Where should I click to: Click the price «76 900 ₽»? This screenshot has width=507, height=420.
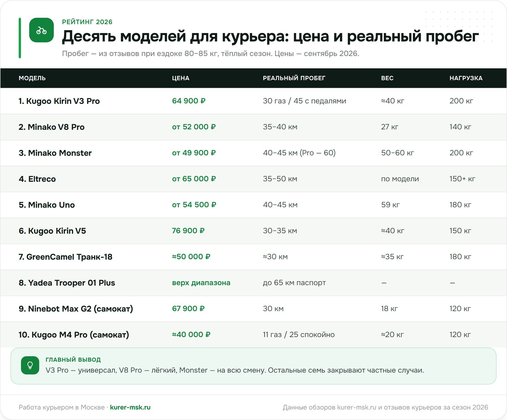pos(188,231)
